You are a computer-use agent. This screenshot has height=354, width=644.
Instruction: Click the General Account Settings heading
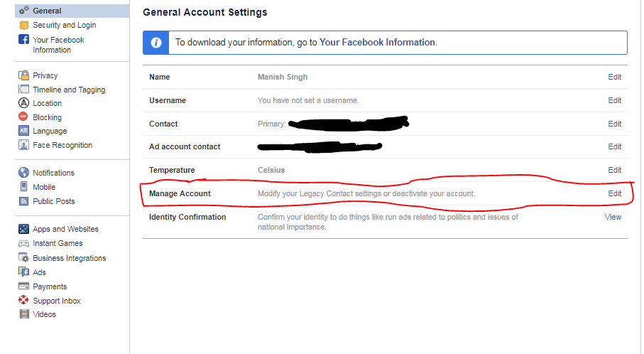click(x=205, y=12)
